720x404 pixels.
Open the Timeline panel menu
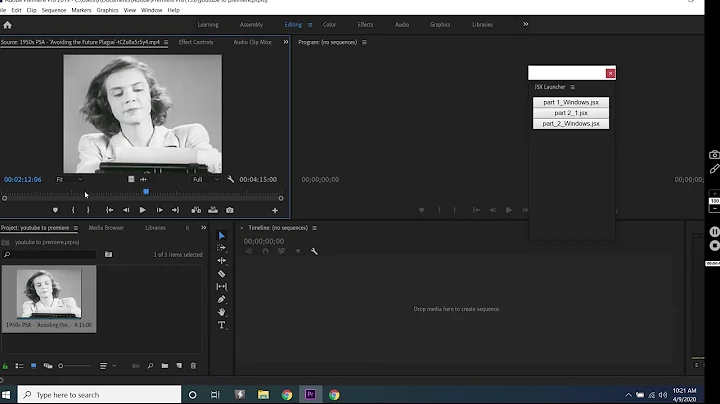coord(315,228)
